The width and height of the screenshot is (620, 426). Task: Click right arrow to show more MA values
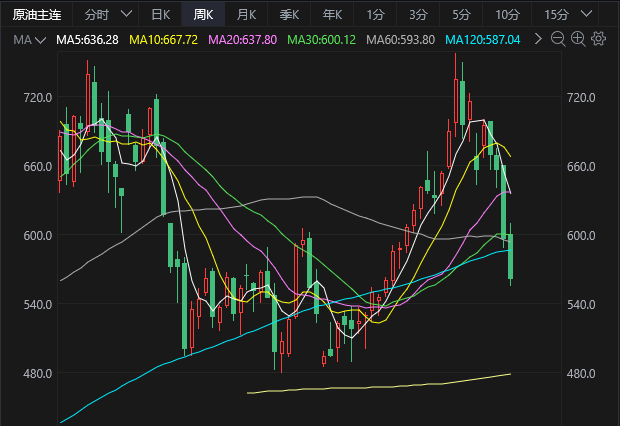click(539, 39)
